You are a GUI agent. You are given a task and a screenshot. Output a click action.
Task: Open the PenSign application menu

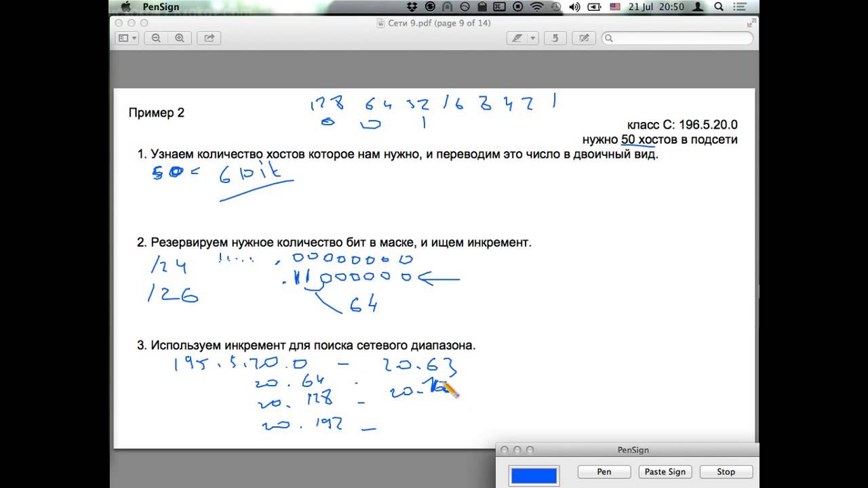click(161, 7)
